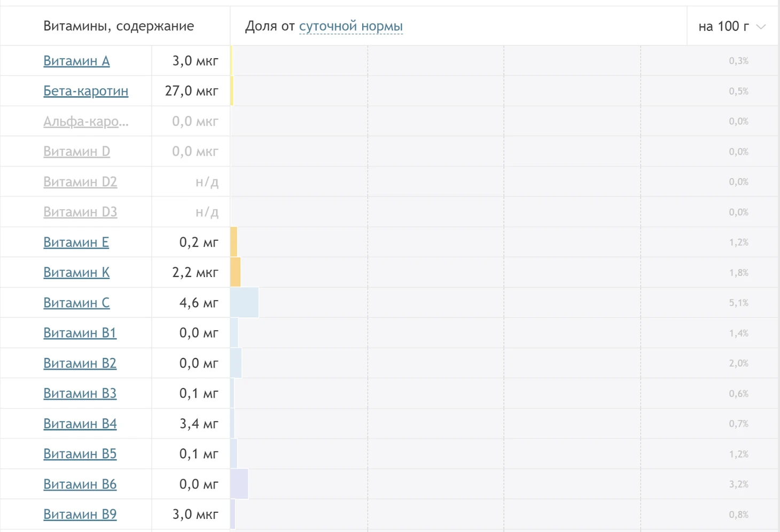Open the Бета-каротин link

pyautogui.click(x=85, y=91)
